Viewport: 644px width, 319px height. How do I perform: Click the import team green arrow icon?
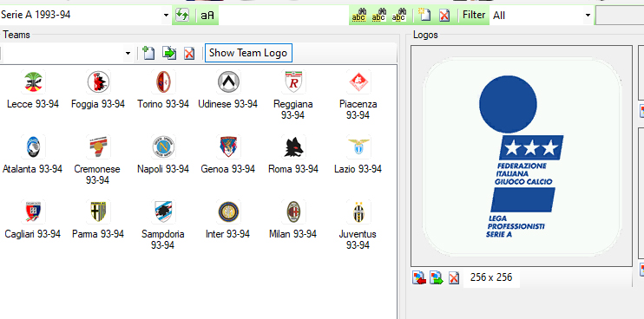(169, 53)
